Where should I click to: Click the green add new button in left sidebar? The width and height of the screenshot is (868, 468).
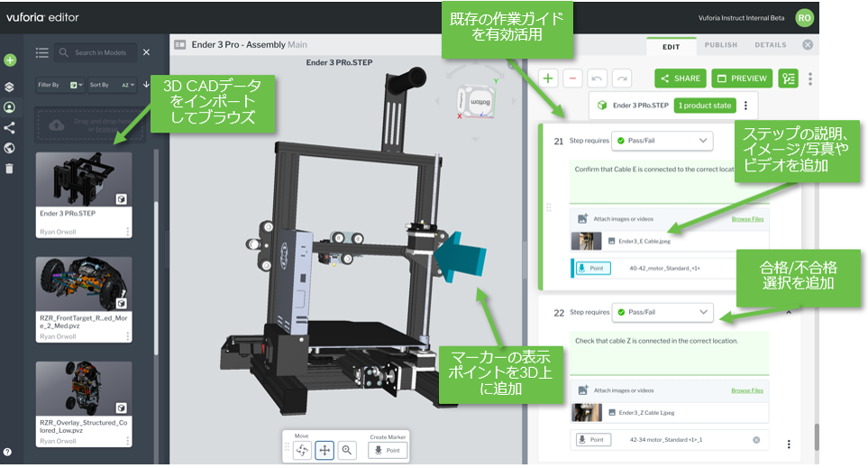pos(10,60)
